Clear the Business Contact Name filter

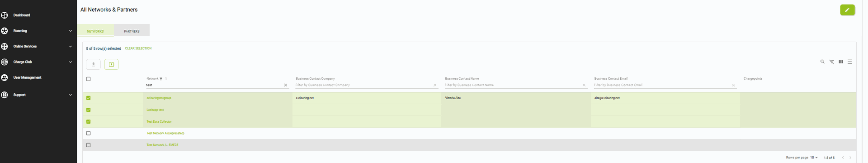[584, 85]
